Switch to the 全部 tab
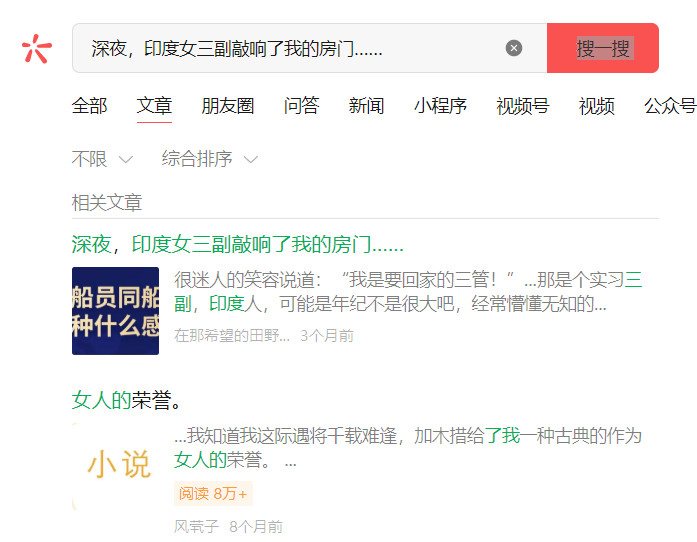697x542 pixels. (89, 106)
